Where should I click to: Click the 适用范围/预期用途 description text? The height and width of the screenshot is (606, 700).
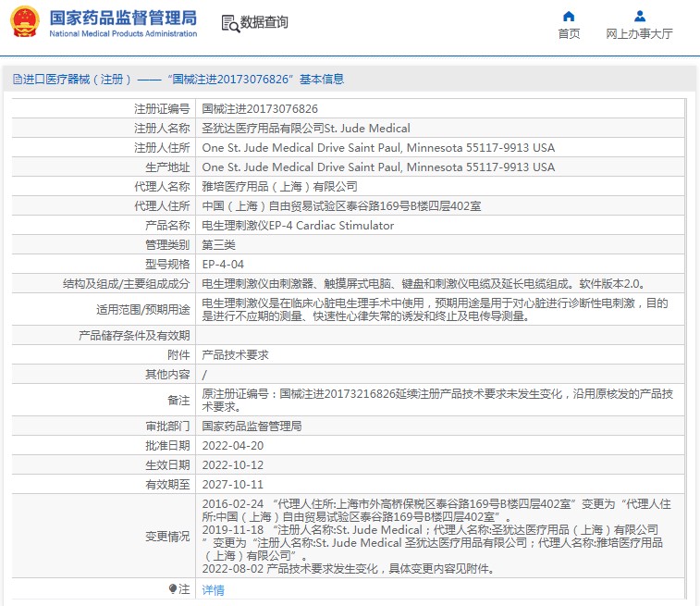[x=435, y=309]
